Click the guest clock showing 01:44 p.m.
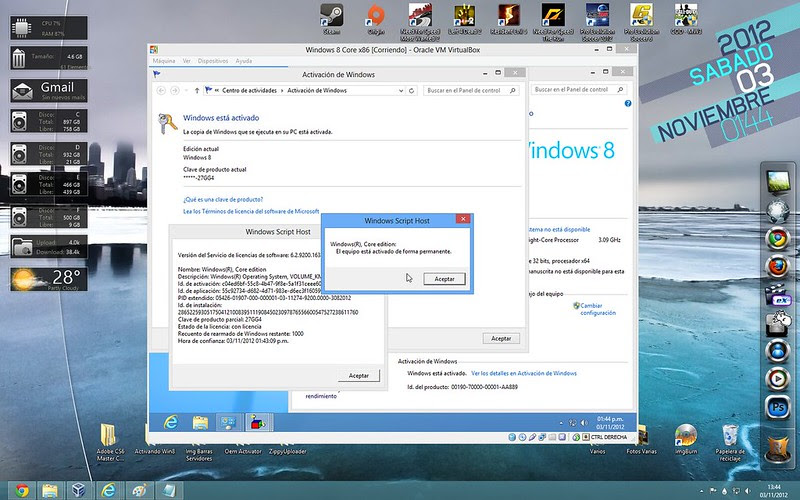 click(x=610, y=423)
